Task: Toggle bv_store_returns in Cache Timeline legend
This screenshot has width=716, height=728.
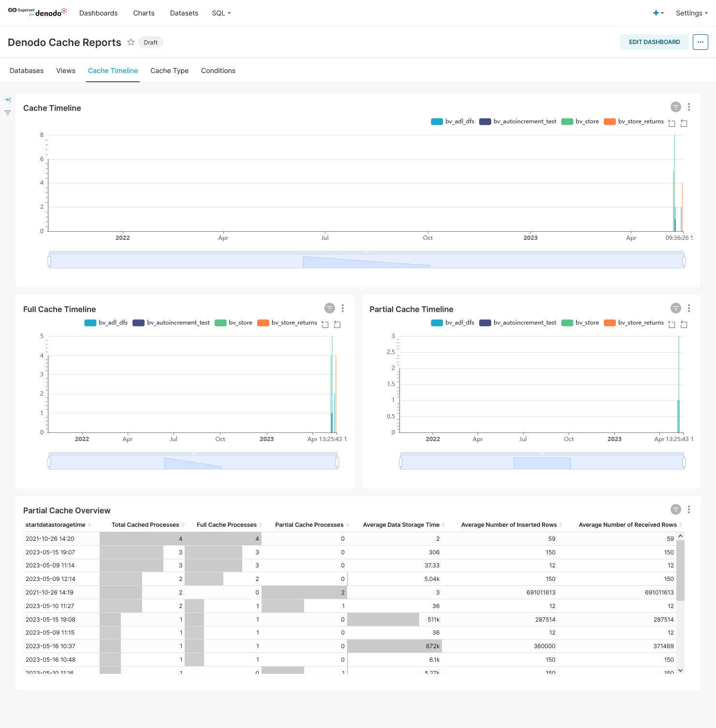Action: tap(634, 121)
